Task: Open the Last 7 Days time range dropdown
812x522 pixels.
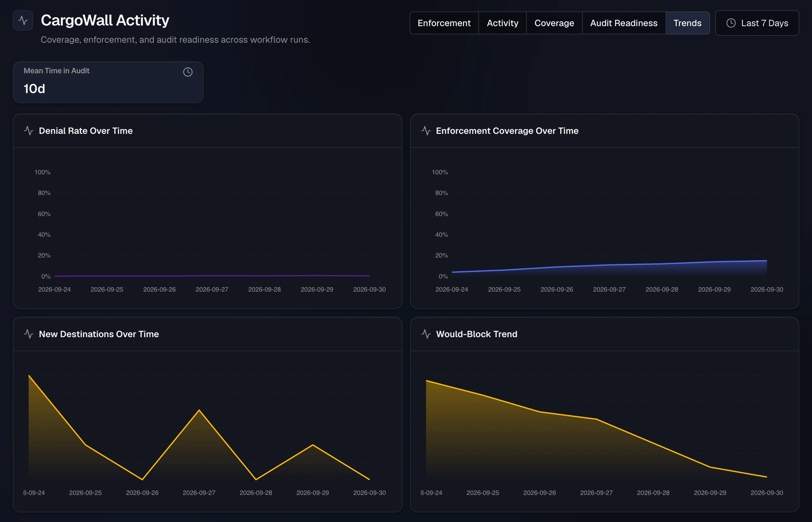Action: coord(757,23)
